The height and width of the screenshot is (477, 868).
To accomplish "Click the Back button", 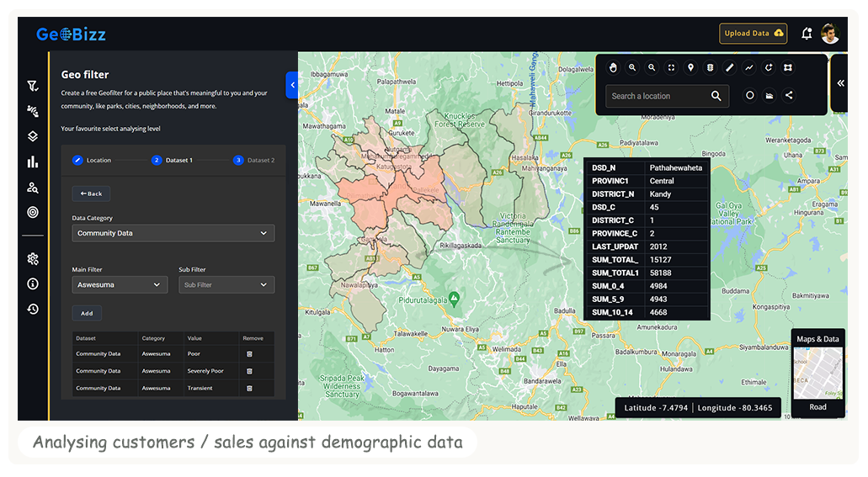I will (x=91, y=193).
